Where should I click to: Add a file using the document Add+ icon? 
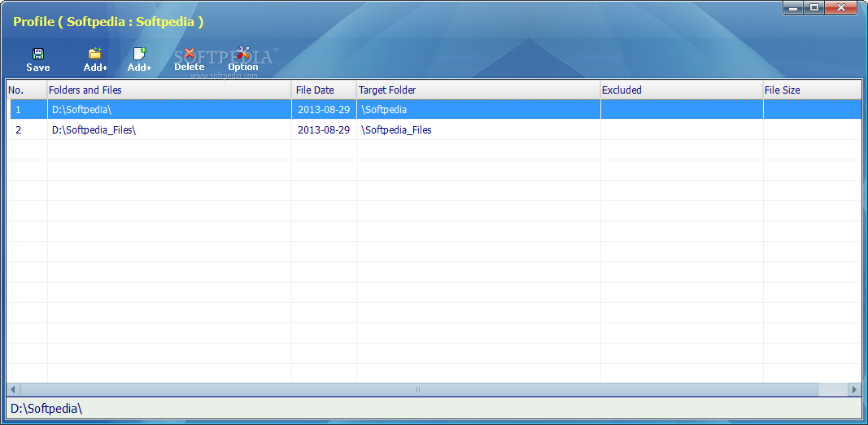[x=139, y=60]
